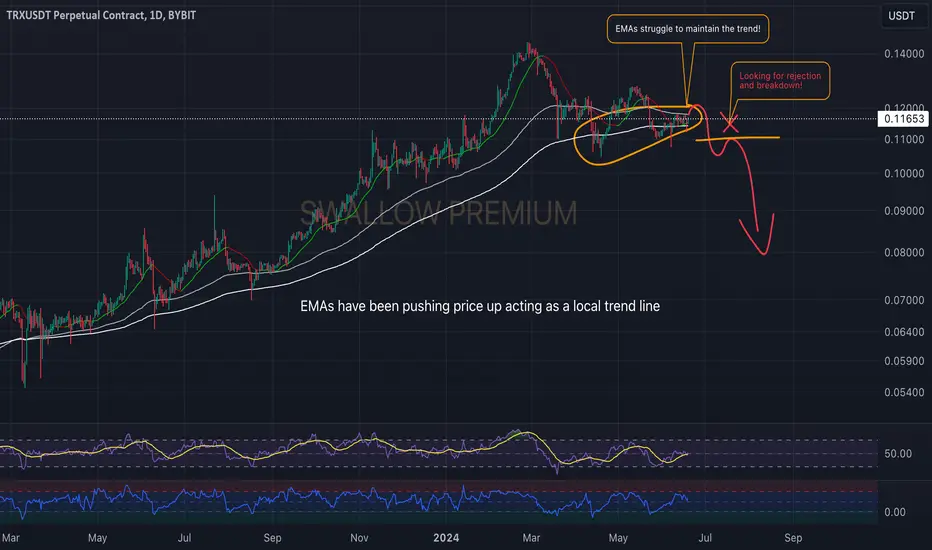Click the 0.08000 price axis label
Image resolution: width=932 pixels, height=550 pixels.
[x=904, y=252]
